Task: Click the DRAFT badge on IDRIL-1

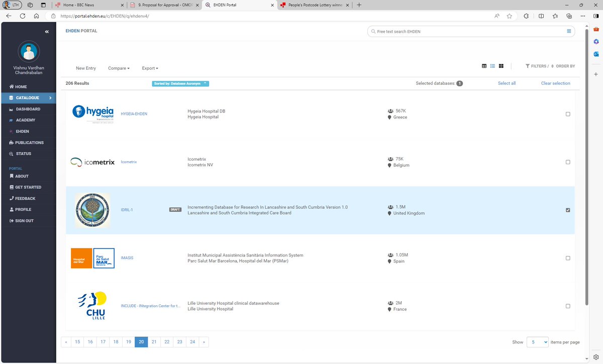Action: [x=175, y=210]
